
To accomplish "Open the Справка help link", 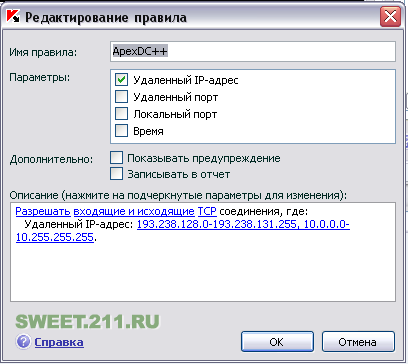I will [x=59, y=342].
